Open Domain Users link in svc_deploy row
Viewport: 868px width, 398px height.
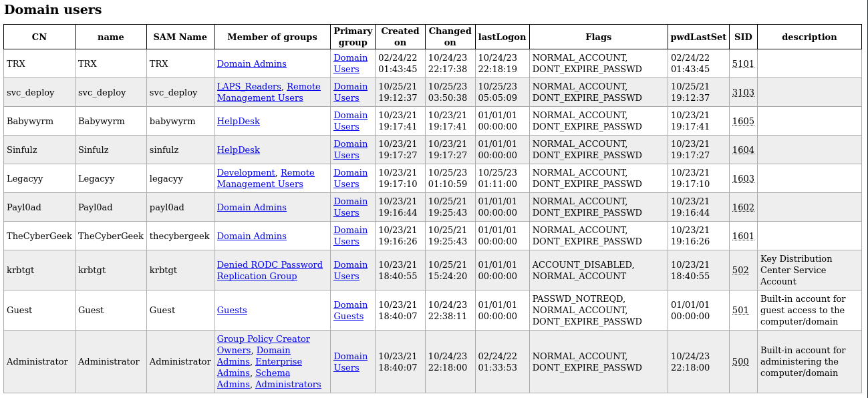351,92
